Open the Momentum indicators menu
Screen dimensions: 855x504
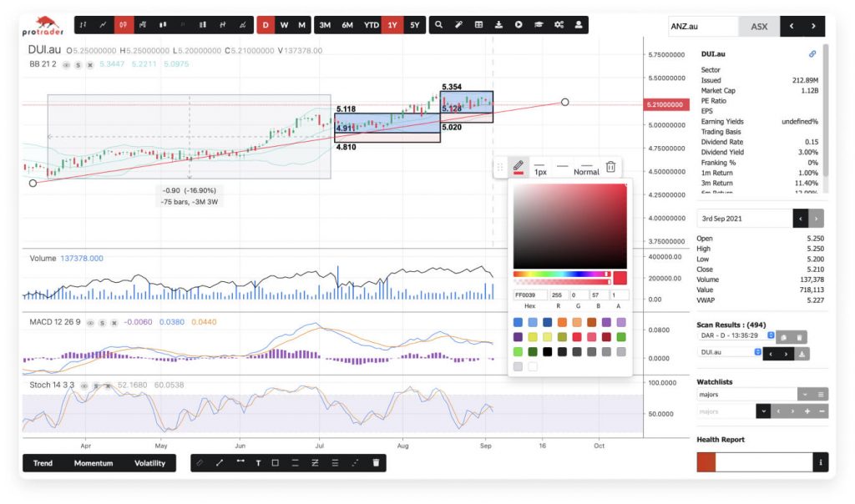tap(94, 463)
